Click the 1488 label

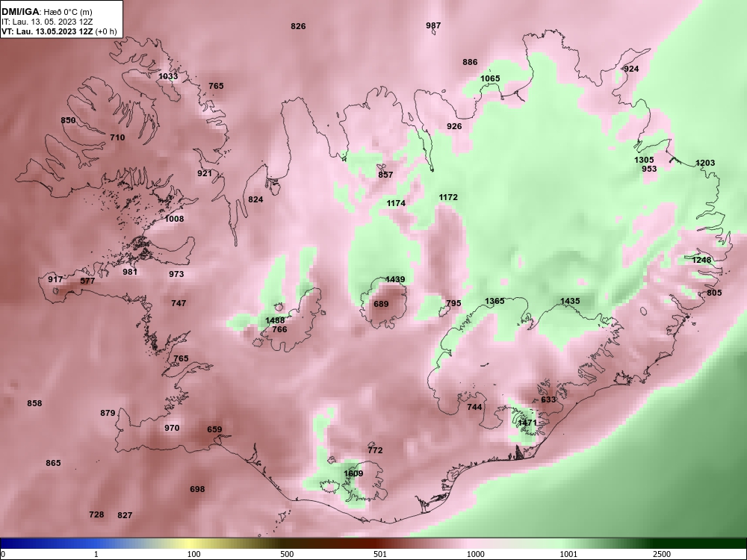[276, 320]
